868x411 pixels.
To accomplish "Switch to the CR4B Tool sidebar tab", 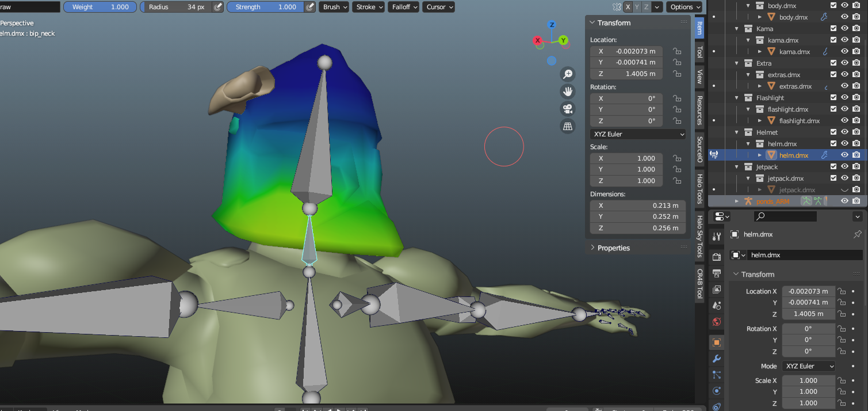I will (699, 284).
